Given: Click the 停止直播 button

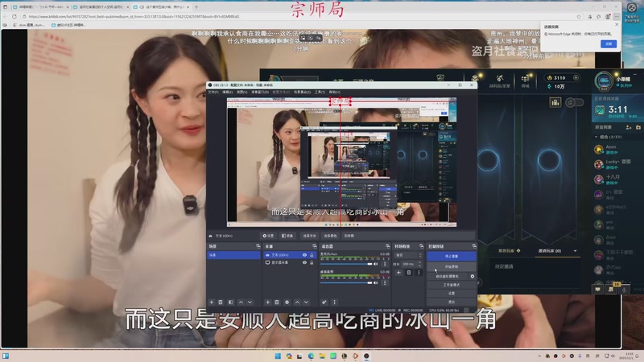Looking at the screenshot, I should [x=451, y=256].
